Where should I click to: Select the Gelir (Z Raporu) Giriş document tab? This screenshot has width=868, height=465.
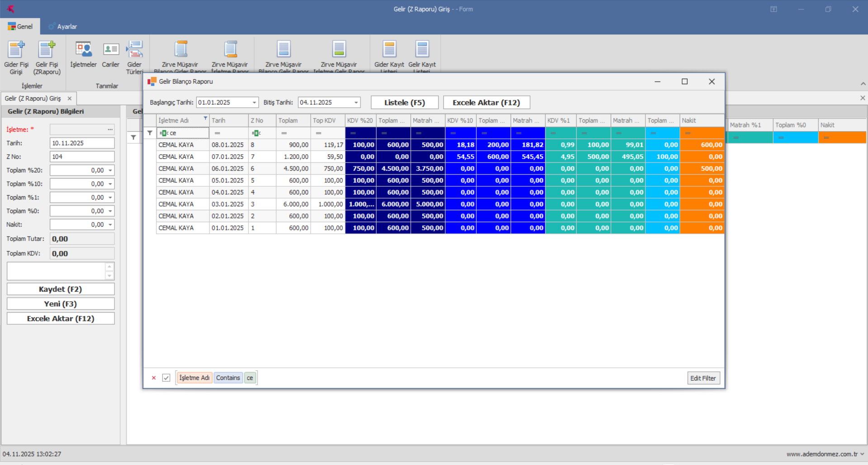tap(33, 99)
